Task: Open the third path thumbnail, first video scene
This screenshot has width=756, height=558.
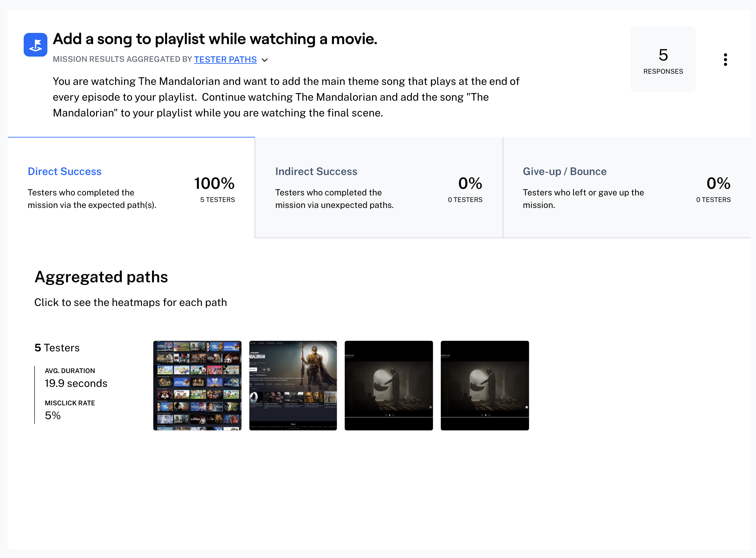Action: click(x=388, y=385)
